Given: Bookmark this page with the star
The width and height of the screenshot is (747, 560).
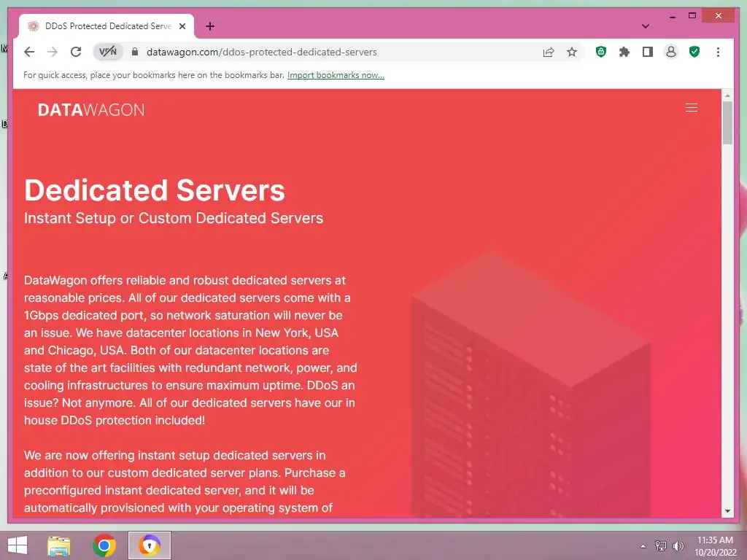Looking at the screenshot, I should (x=572, y=52).
